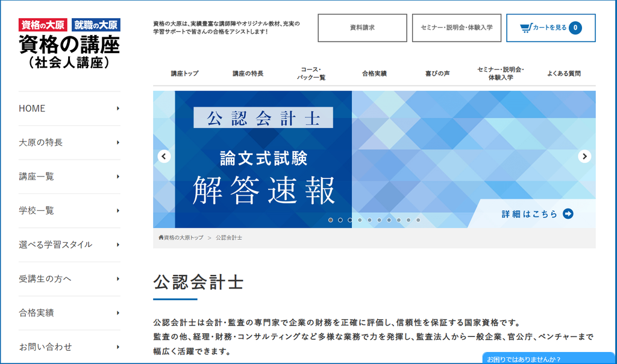Click the 公認会計士 page heading
The image size is (617, 364).
tap(198, 282)
